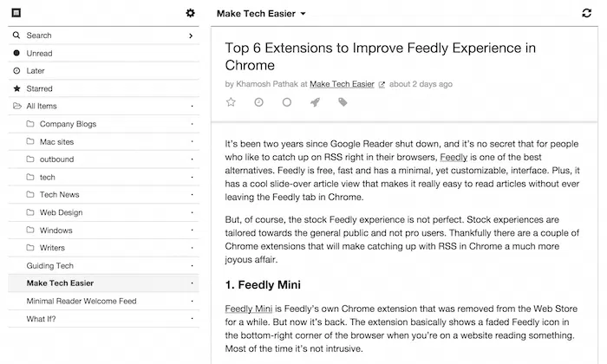Open settings gear in sidebar
Image resolution: width=607 pixels, height=364 pixels.
click(191, 13)
